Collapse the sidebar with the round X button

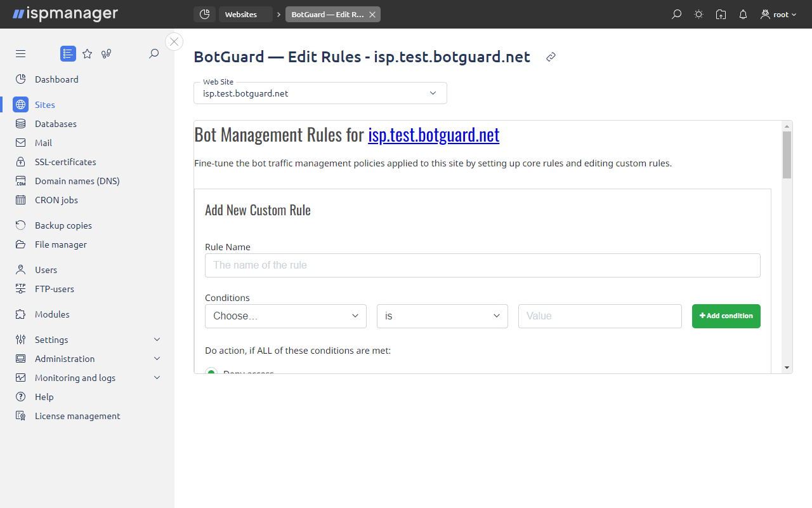[x=174, y=42]
